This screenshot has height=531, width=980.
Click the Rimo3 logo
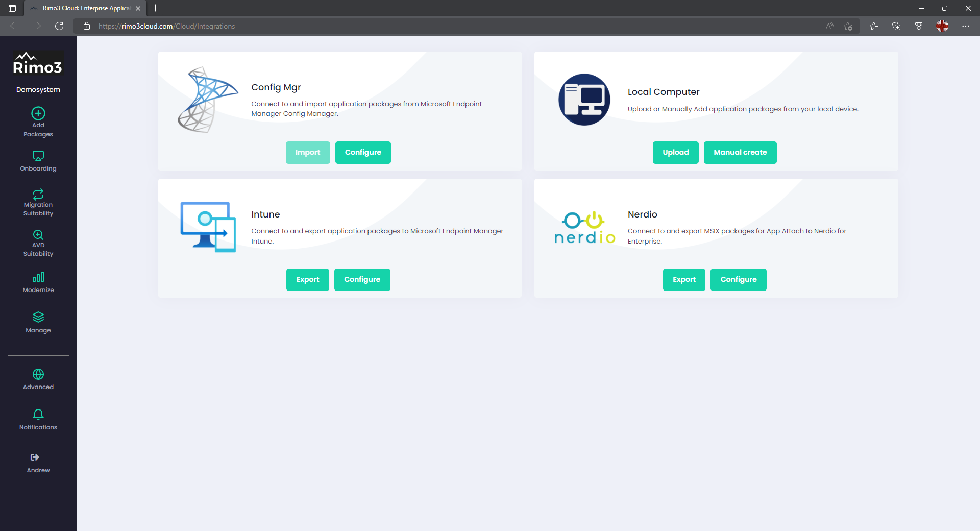tap(38, 63)
